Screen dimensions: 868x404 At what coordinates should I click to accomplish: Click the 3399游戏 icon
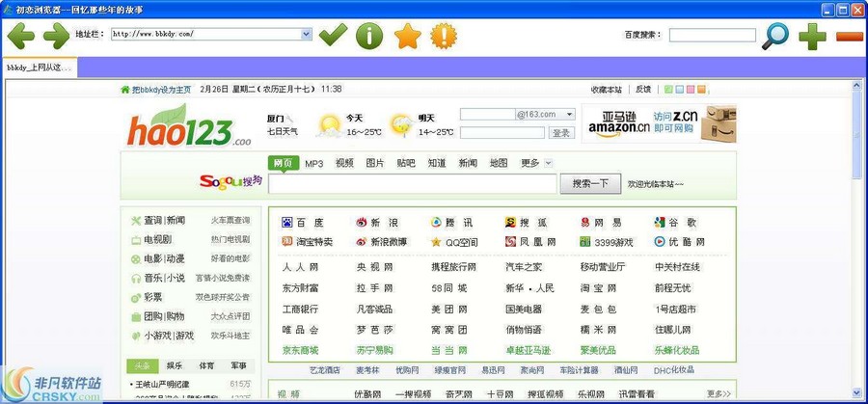pos(585,242)
